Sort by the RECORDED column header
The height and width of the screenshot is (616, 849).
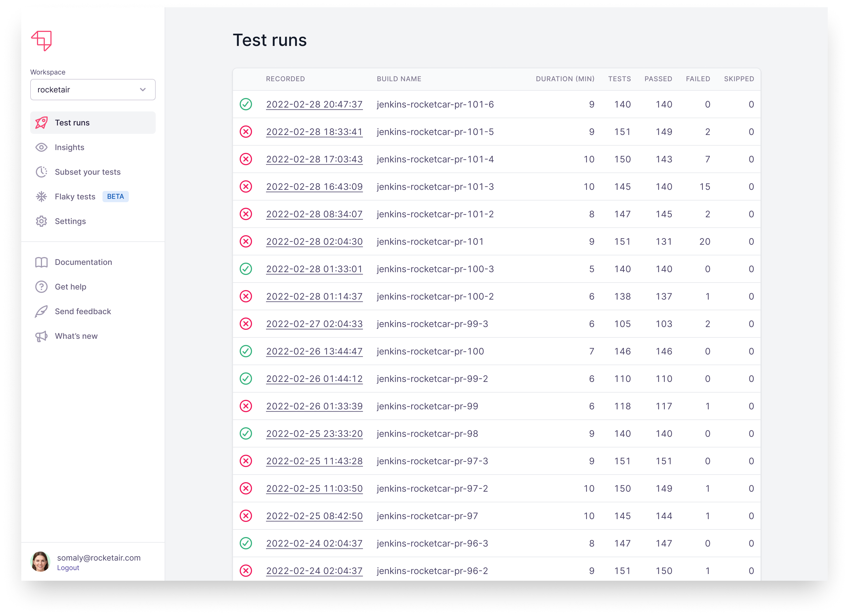pos(285,79)
